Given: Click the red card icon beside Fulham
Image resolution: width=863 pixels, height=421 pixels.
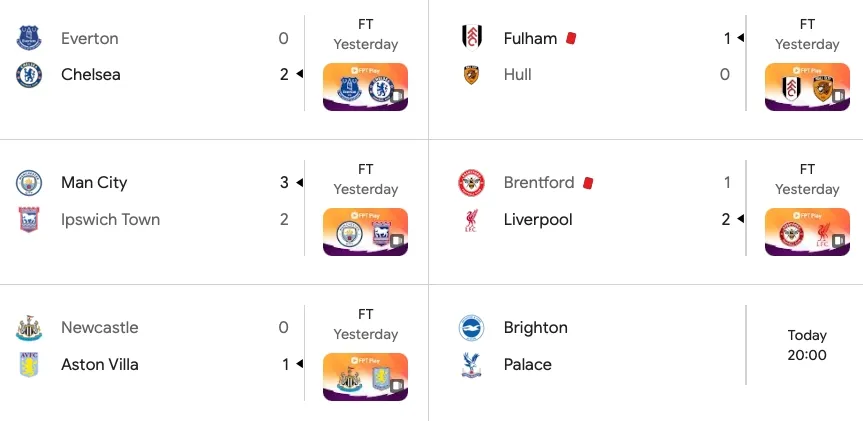Looking at the screenshot, I should point(571,39).
